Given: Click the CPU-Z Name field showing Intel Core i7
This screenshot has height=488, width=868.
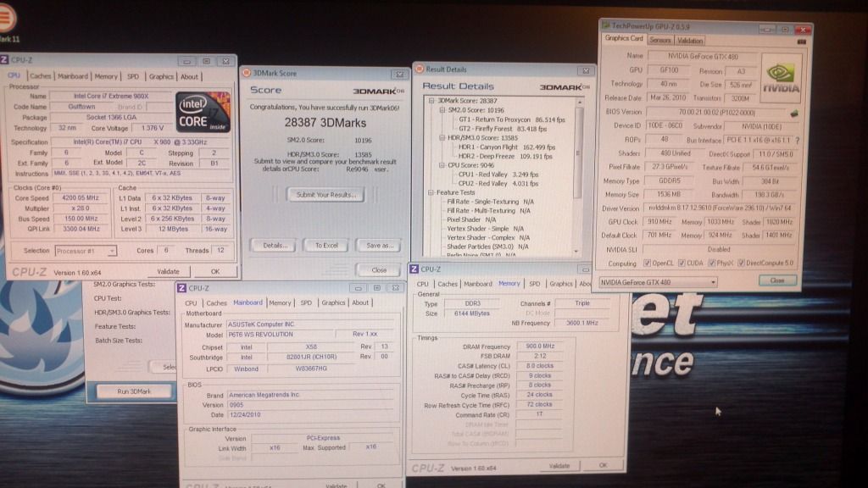Looking at the screenshot, I should pos(111,97).
